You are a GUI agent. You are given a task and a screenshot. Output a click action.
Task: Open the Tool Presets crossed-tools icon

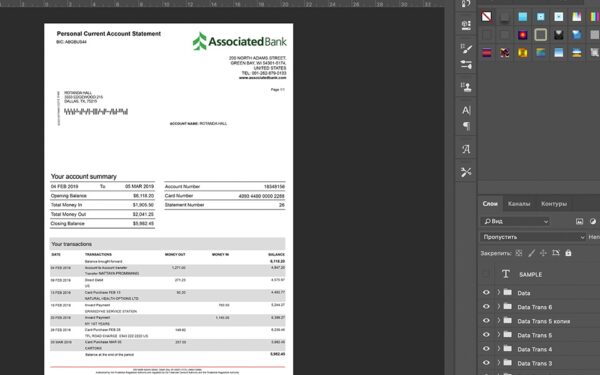[466, 172]
